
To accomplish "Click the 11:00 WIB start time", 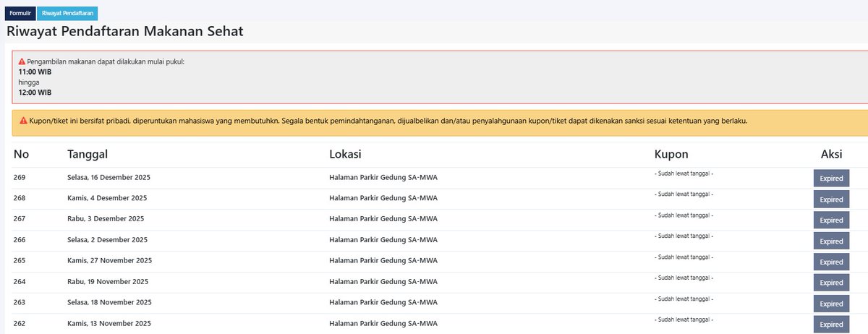I will point(35,72).
